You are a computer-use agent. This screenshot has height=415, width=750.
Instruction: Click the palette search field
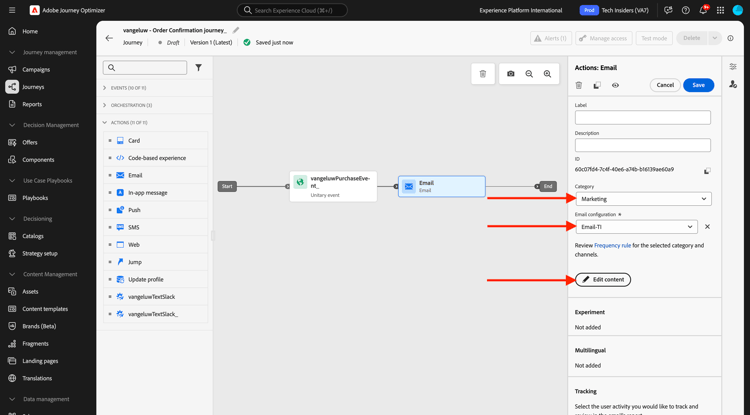point(145,68)
